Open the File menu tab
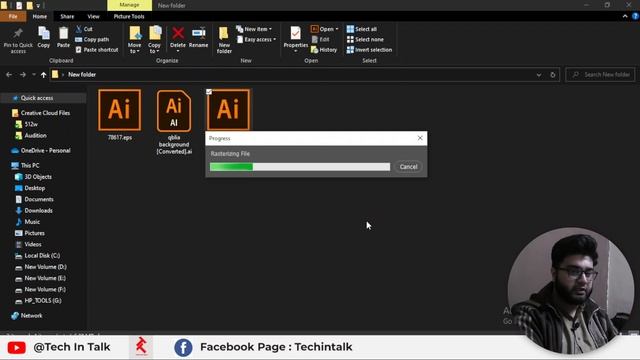640x360 pixels. [13, 16]
